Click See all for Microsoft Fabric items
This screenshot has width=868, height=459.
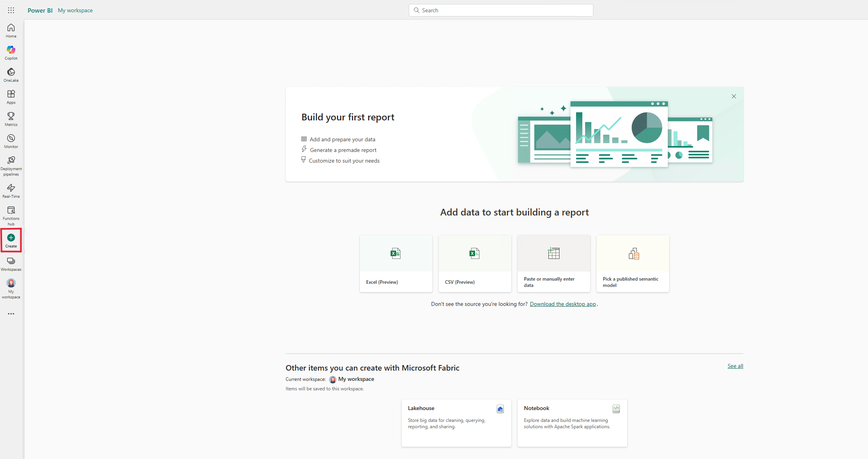[735, 366]
